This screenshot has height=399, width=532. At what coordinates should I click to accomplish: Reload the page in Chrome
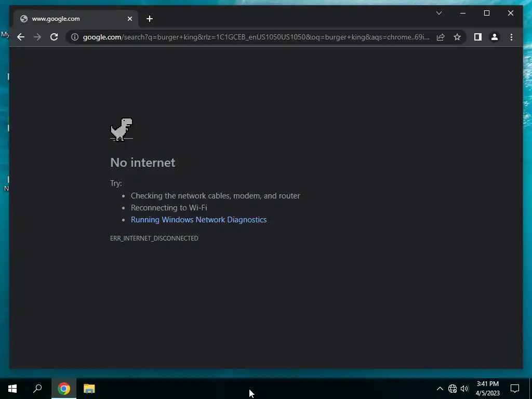(54, 37)
